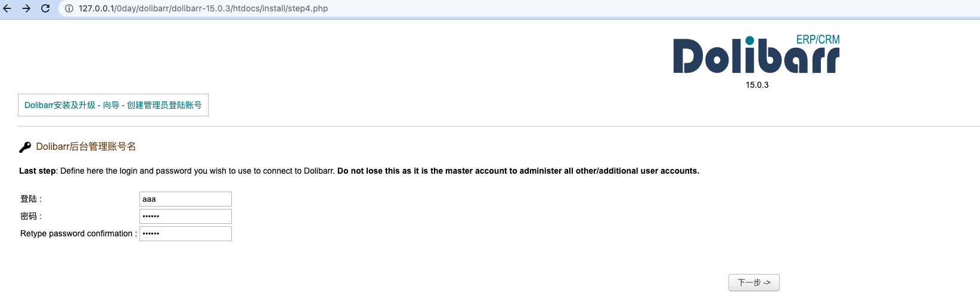Click the login field containing aaa
The height and width of the screenshot is (305, 980).
point(185,199)
